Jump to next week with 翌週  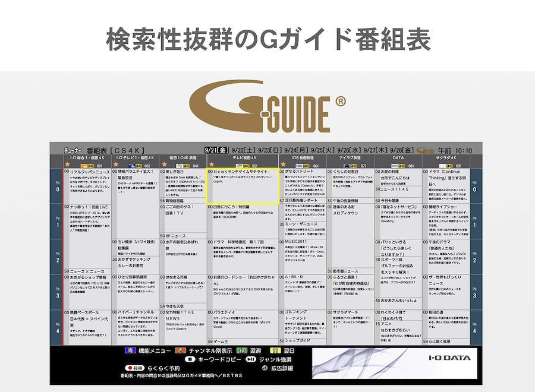point(255,350)
